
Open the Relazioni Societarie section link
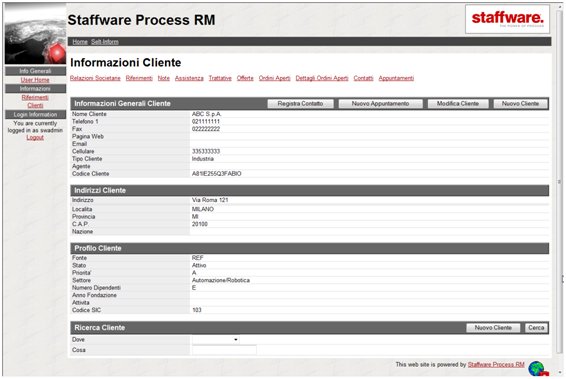coord(95,78)
